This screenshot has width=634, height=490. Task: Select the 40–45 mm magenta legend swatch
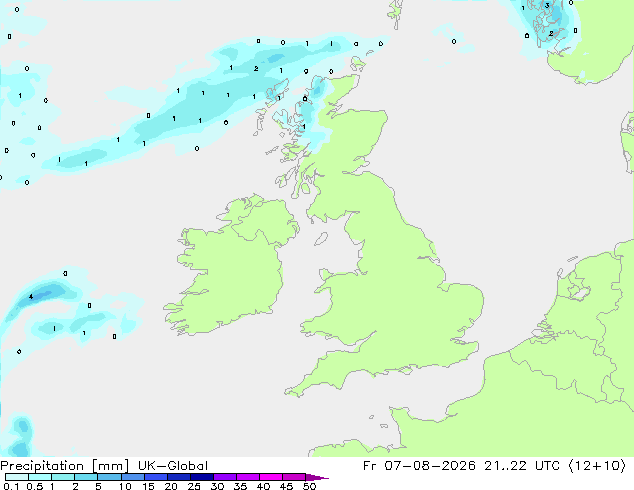tap(271, 477)
